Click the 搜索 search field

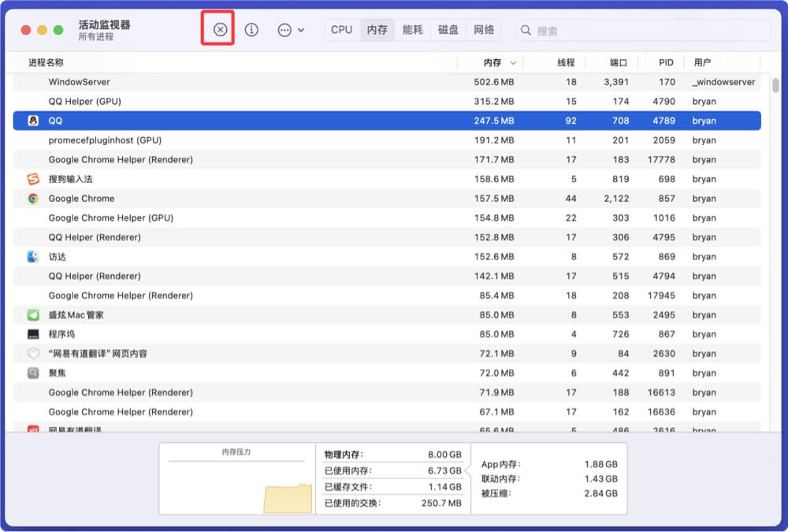click(x=646, y=31)
